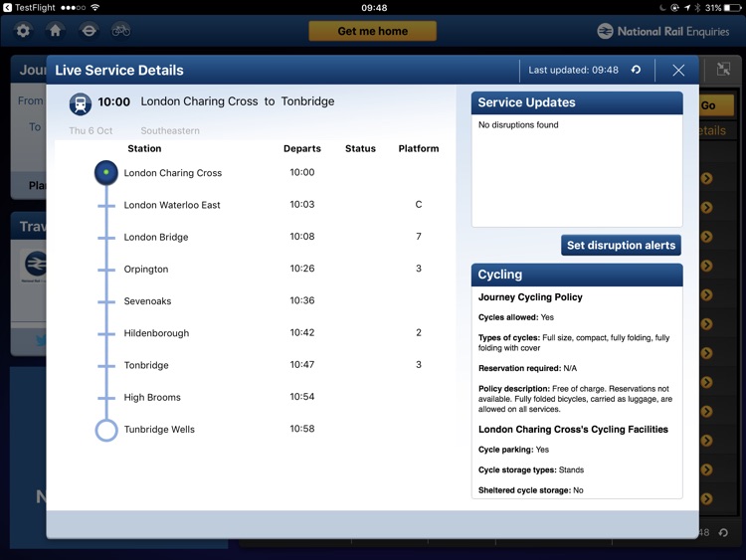
Task: Open the London Underground roundel icon
Action: (89, 31)
